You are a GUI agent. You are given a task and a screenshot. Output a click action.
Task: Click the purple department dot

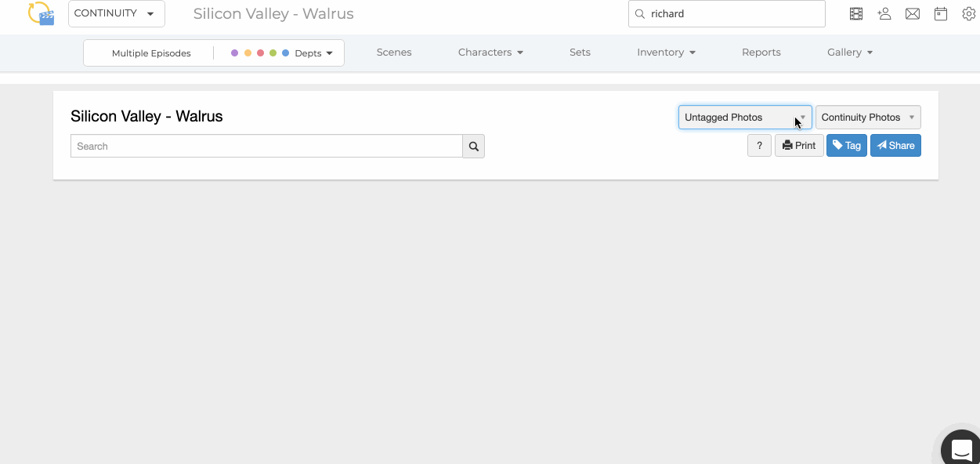click(x=234, y=53)
